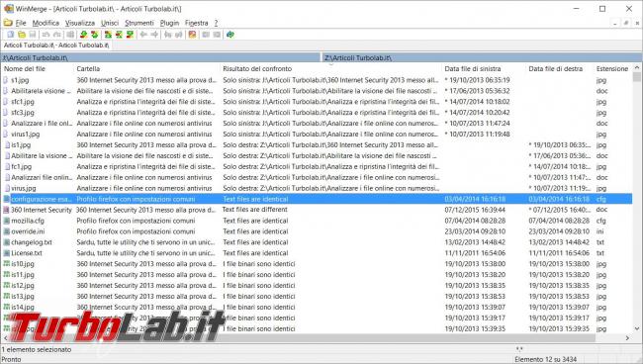Select the Articoli Turbolab.it comparison tab
Viewport: 643px width, 364px height.
[56, 45]
